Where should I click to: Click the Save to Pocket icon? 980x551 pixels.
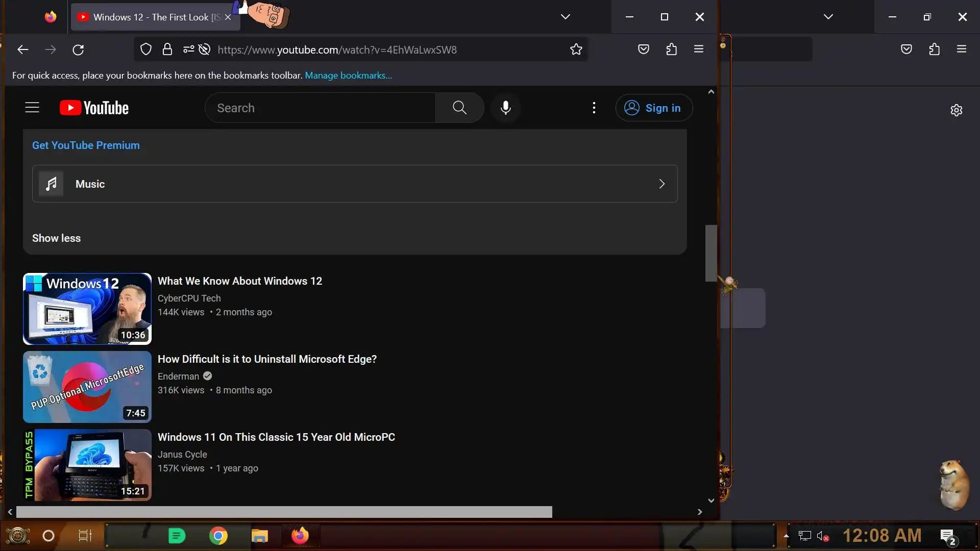[643, 49]
